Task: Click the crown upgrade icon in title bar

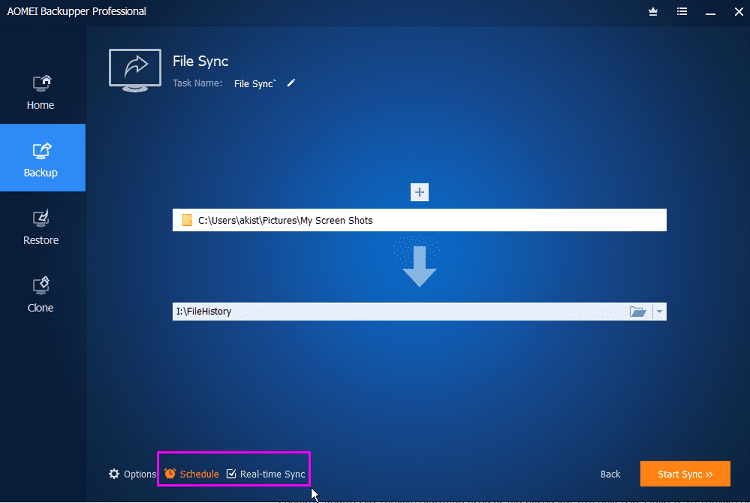Action: coord(653,11)
